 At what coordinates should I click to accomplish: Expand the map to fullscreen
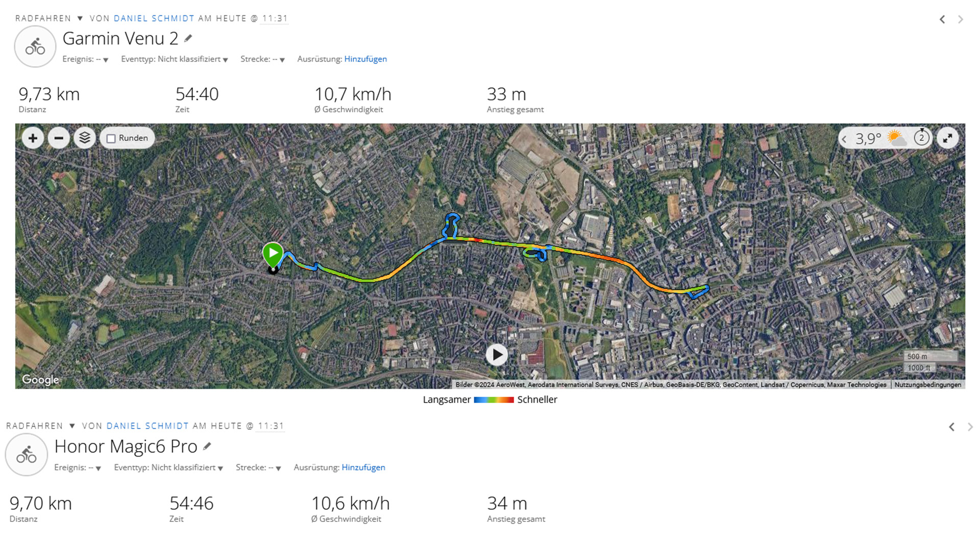[948, 138]
